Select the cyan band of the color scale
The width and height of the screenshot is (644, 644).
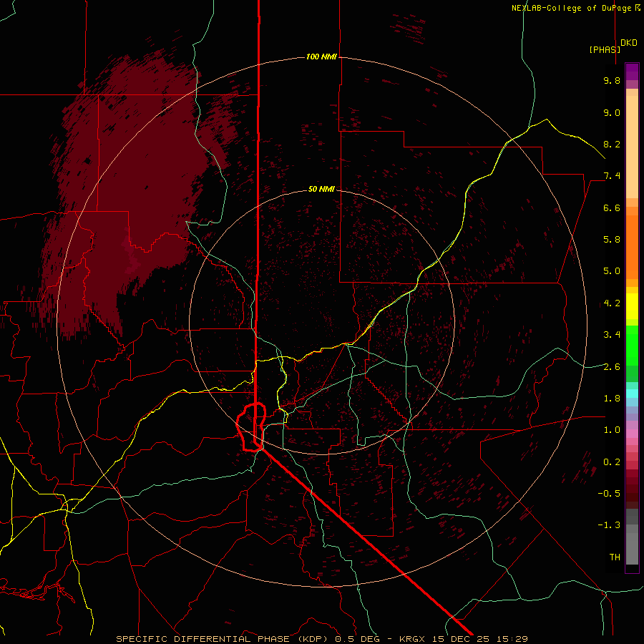pyautogui.click(x=632, y=394)
